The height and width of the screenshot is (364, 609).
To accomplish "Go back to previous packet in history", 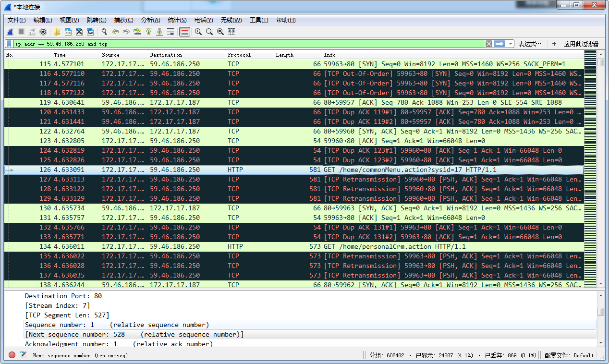I will 115,32.
